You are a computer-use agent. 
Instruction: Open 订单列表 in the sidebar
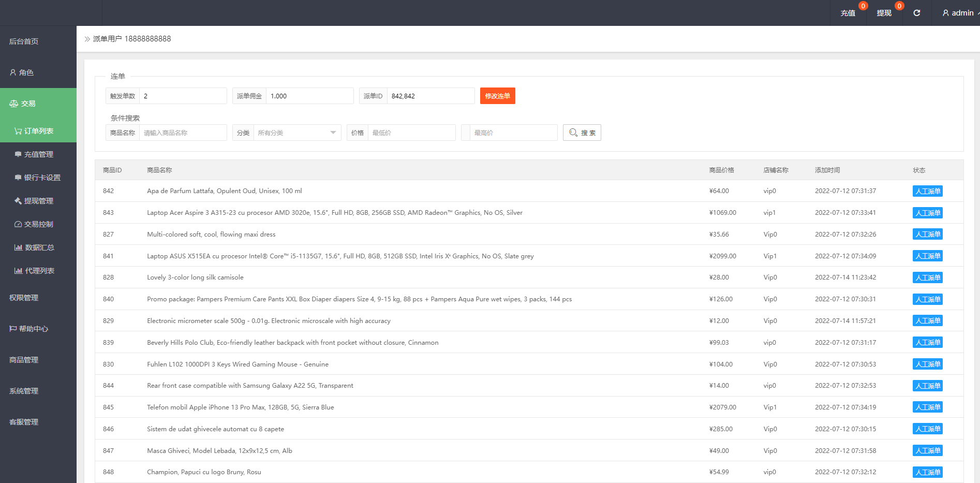tap(38, 131)
